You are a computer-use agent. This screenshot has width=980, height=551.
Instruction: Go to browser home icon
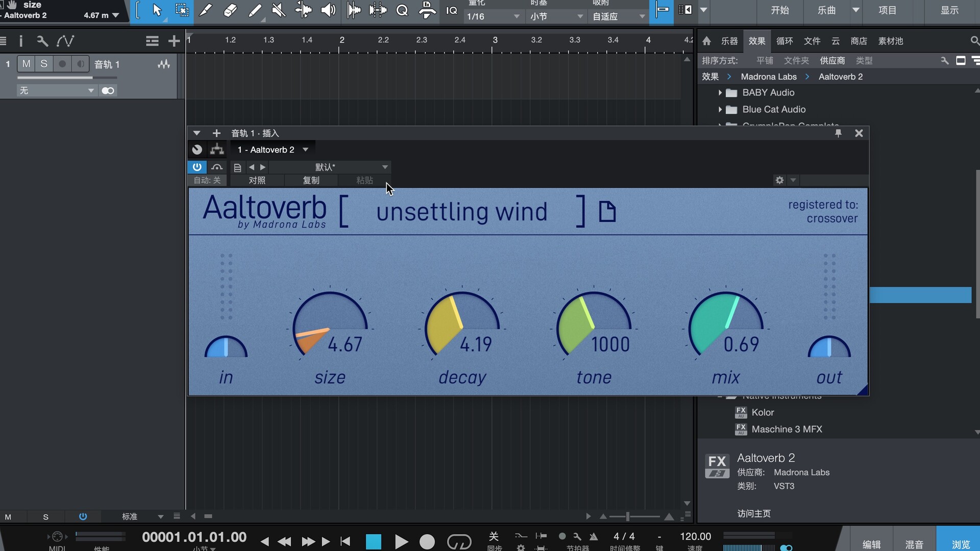tap(707, 41)
